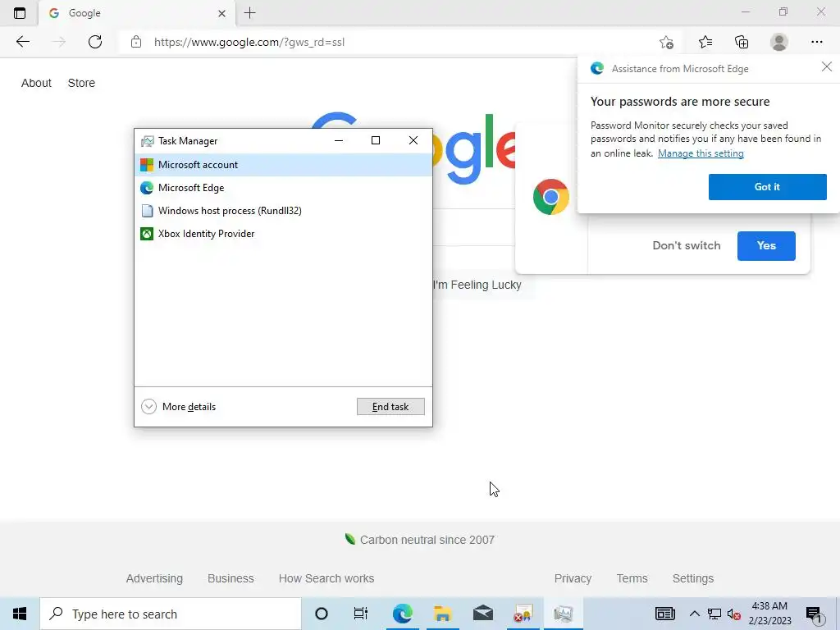Screen dimensions: 840x630
Task: Click Yes in the Chrome switch prompt
Action: pos(766,246)
